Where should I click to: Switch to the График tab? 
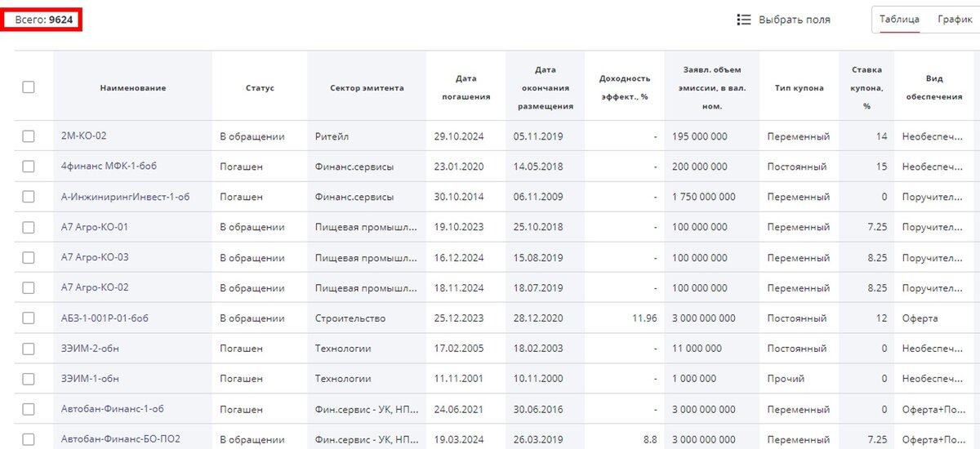pos(955,20)
